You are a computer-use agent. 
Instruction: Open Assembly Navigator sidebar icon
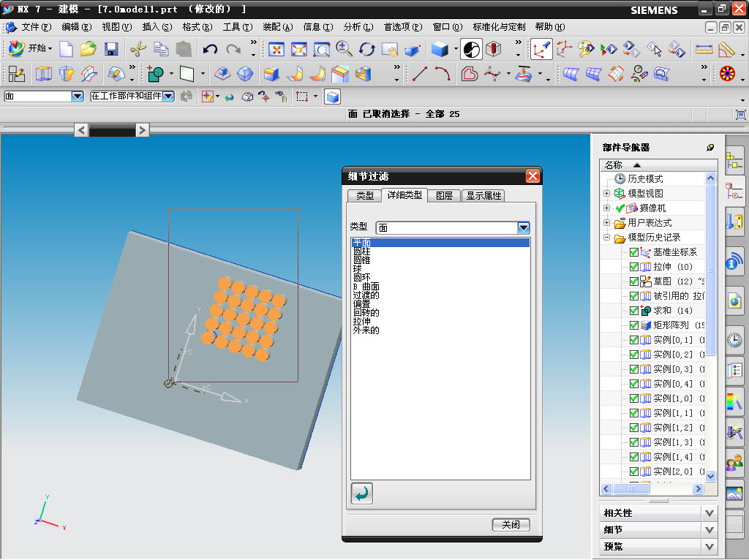click(x=734, y=162)
